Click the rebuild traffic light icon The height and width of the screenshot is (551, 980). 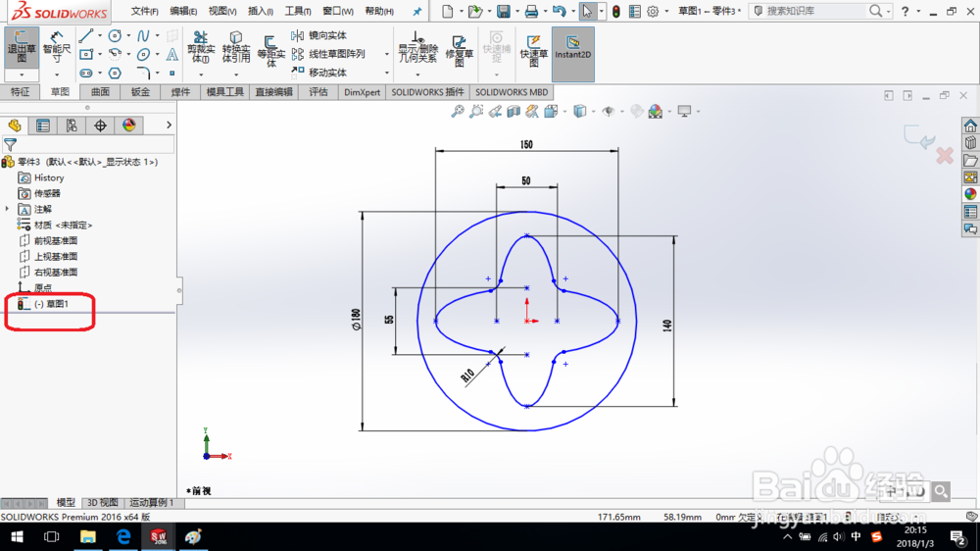[615, 11]
